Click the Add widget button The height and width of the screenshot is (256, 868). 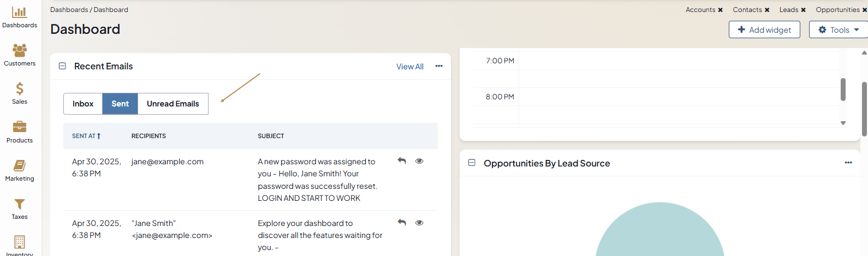click(764, 29)
